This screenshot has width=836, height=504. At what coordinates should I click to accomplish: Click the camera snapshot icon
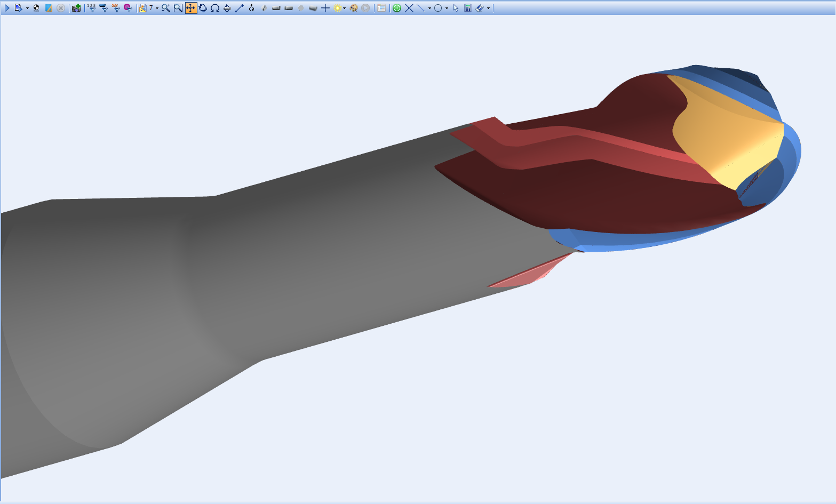pos(76,8)
